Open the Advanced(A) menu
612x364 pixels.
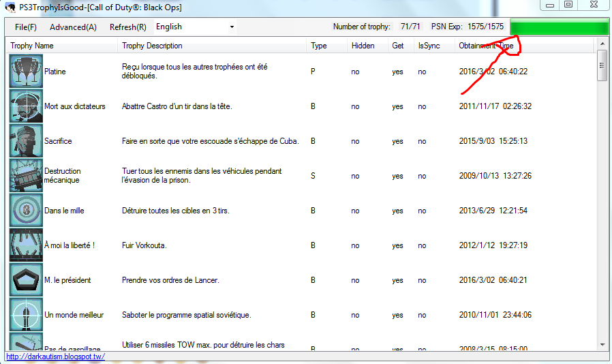click(73, 27)
